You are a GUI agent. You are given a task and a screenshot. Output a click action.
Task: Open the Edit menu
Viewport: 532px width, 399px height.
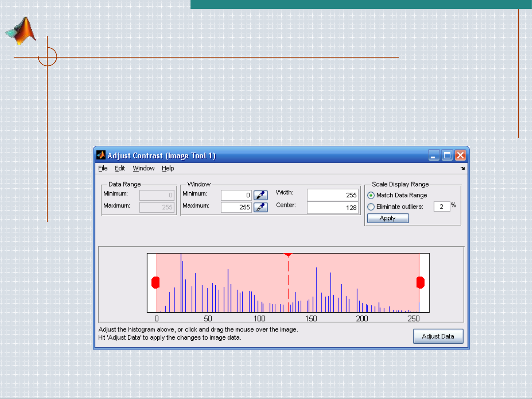(120, 168)
